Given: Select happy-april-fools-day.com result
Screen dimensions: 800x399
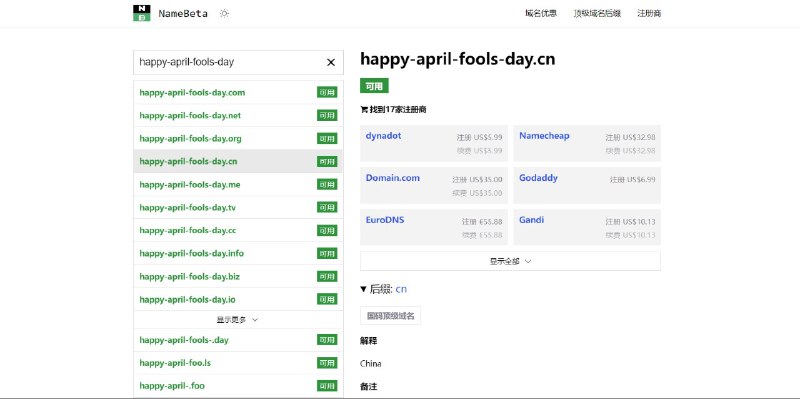Looking at the screenshot, I should [238, 92].
